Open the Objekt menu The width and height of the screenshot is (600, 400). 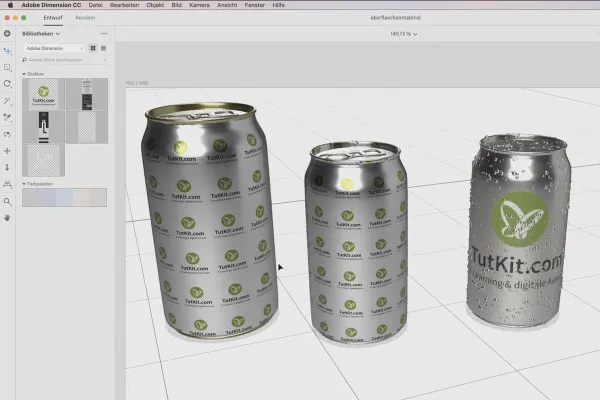tap(155, 5)
